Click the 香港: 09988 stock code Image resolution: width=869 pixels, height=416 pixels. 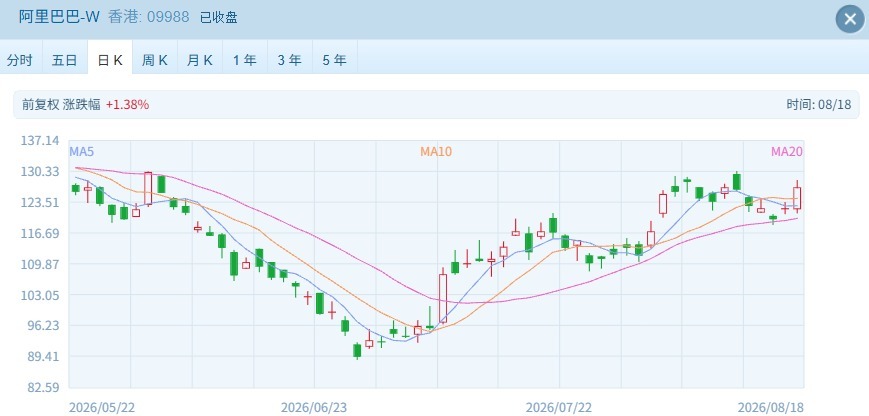148,17
